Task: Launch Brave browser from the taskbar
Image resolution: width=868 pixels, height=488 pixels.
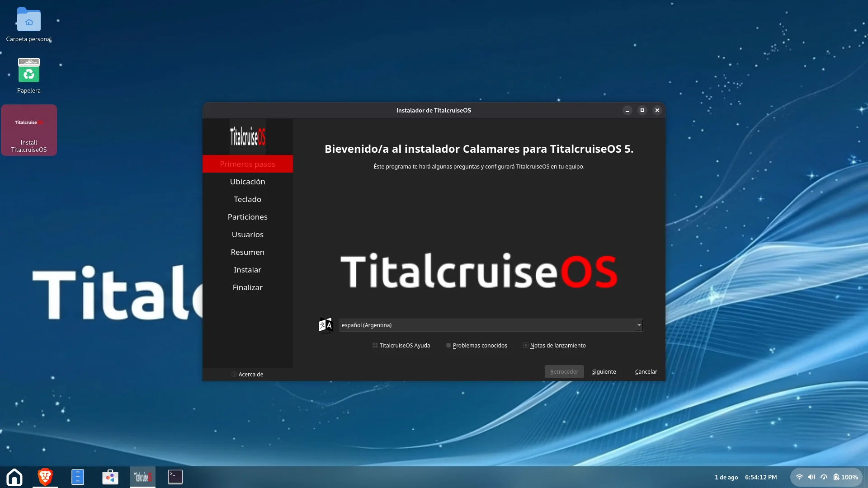Action: pos(45,477)
